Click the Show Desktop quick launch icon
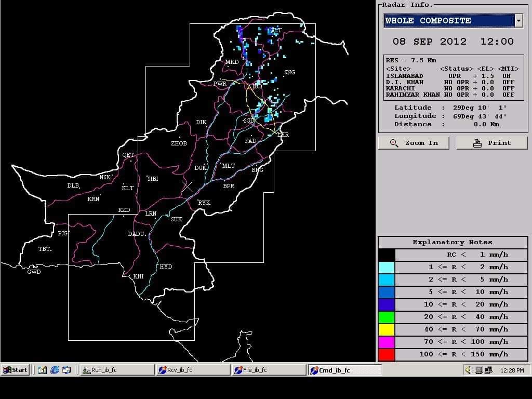The width and height of the screenshot is (532, 399). point(66,370)
